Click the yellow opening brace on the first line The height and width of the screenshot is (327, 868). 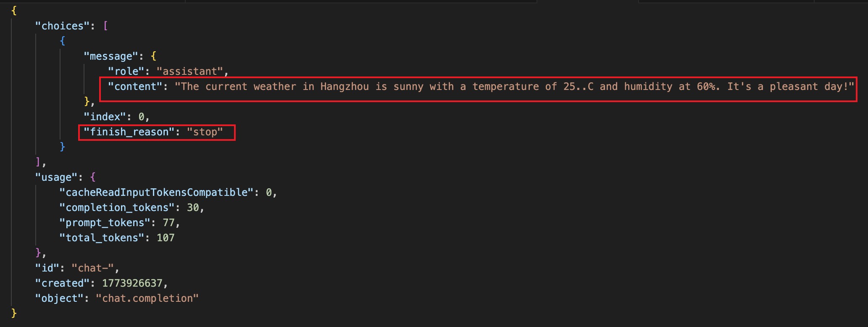(x=14, y=11)
